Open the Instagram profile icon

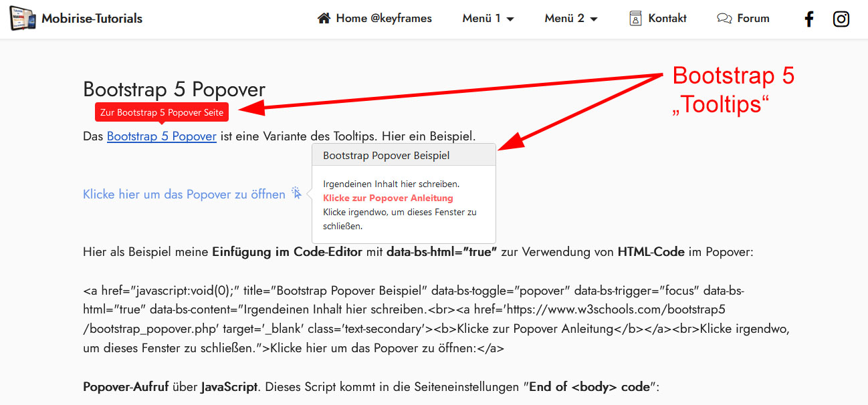click(x=841, y=19)
